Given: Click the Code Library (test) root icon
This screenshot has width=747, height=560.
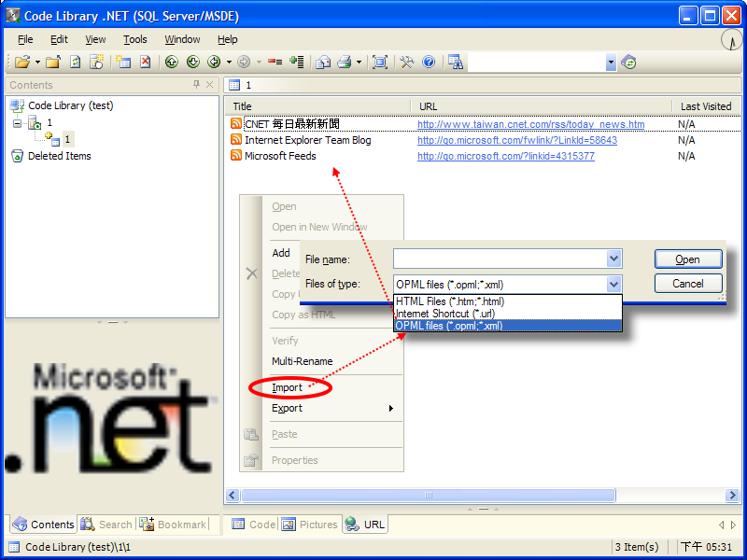Looking at the screenshot, I should [17, 105].
